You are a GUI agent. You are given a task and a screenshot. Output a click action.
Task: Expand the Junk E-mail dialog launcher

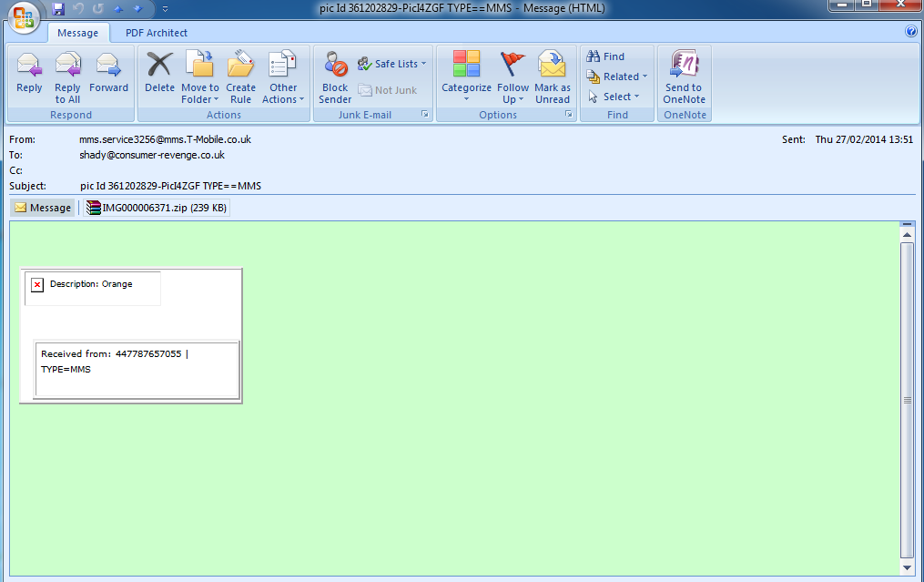424,115
